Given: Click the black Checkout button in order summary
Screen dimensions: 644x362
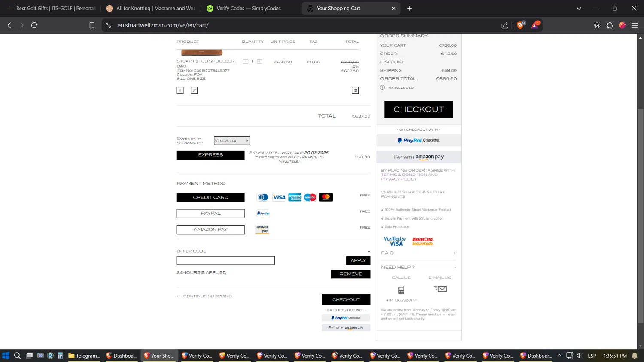Looking at the screenshot, I should tap(418, 109).
